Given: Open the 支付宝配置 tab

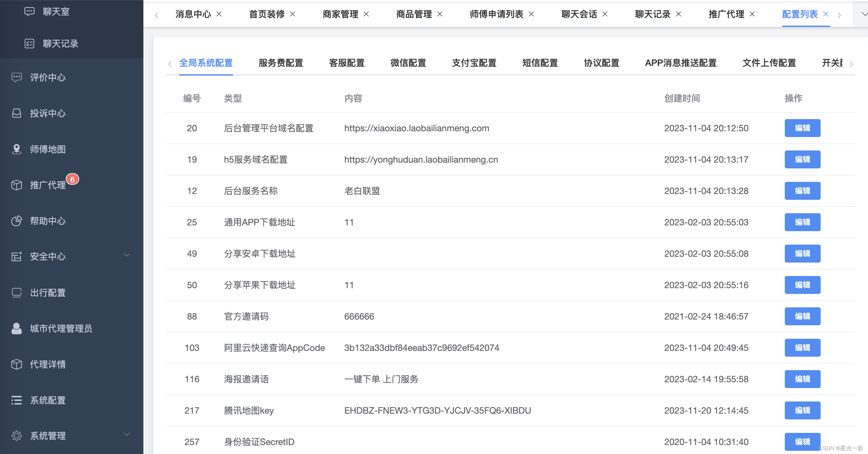Looking at the screenshot, I should pyautogui.click(x=474, y=63).
